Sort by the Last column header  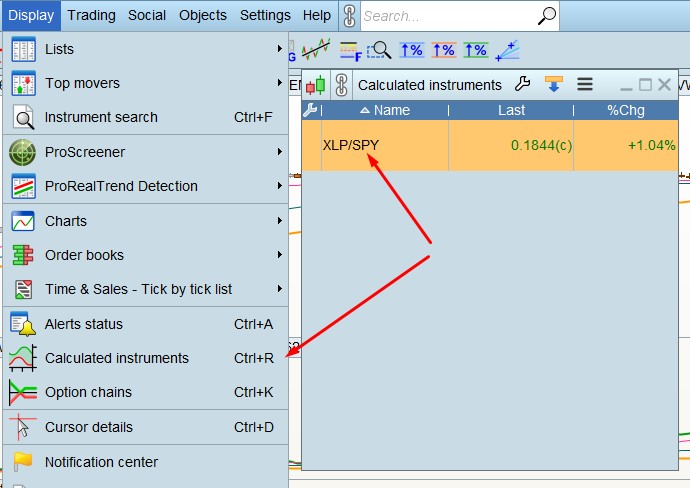point(511,110)
